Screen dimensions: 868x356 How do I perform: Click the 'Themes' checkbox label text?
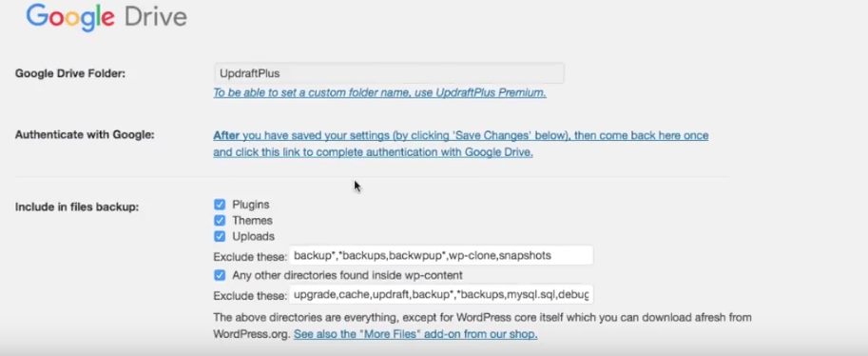pyautogui.click(x=253, y=220)
